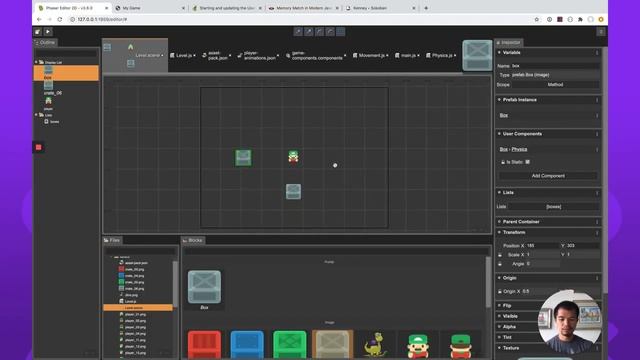Expand the Alpha section
The height and width of the screenshot is (360, 640).
pyautogui.click(x=499, y=327)
